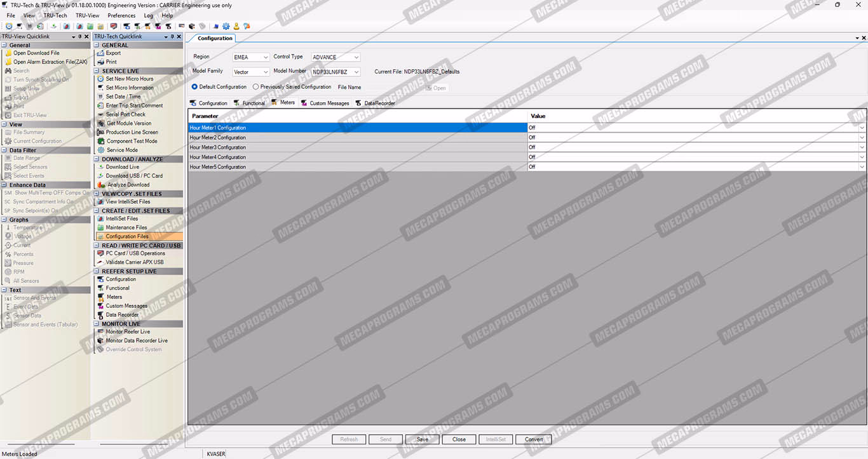Close the TRU-View Quicklink panel
The width and height of the screenshot is (868, 459).
pos(87,37)
